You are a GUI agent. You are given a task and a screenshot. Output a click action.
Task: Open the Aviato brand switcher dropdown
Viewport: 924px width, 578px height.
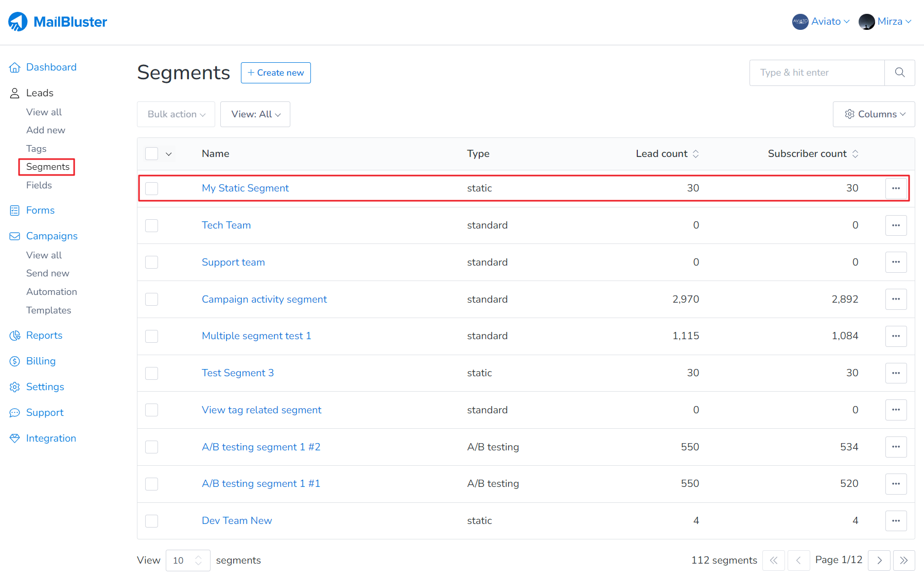(x=821, y=22)
